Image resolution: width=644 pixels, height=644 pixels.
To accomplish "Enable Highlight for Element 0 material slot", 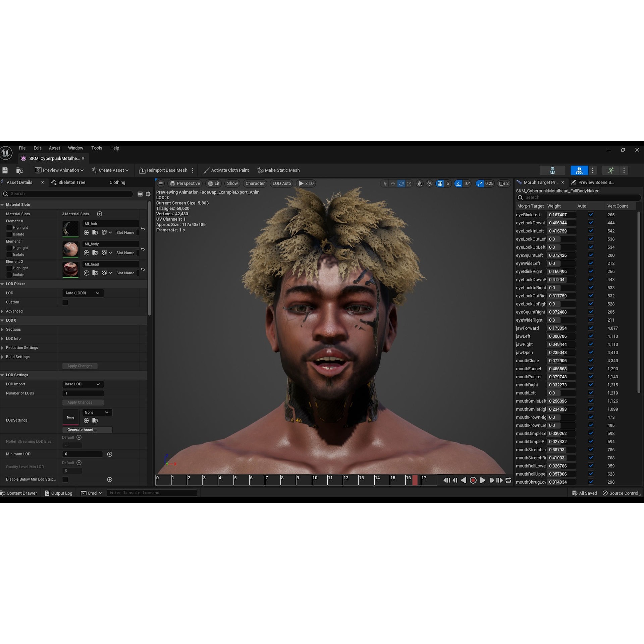I will pos(9,227).
